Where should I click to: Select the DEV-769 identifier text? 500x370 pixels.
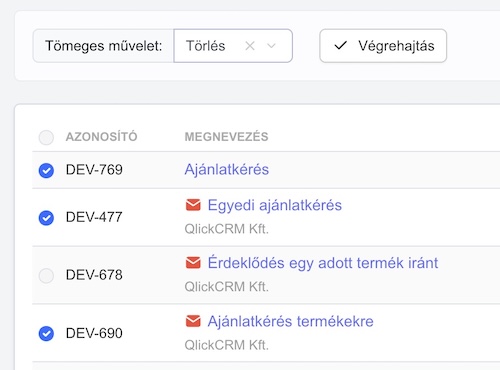[94, 170]
